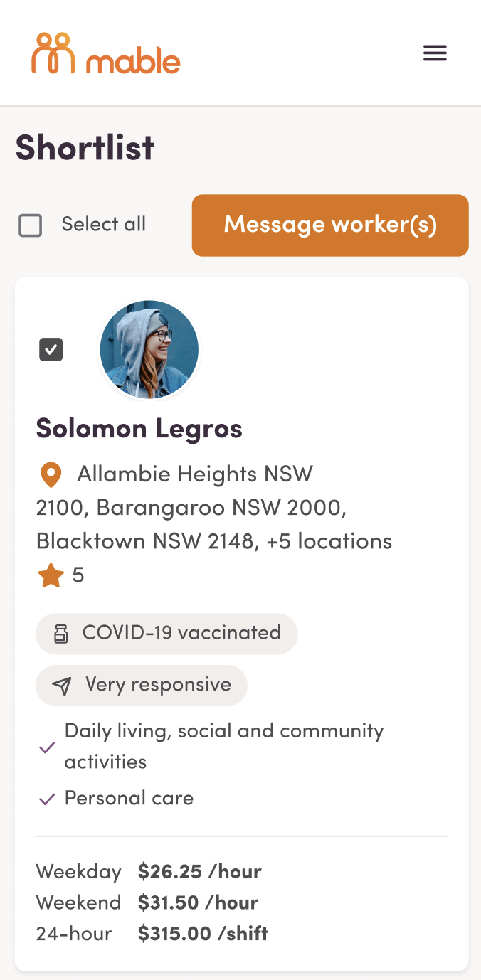
Task: Click the vaccine vial icon on the badge
Action: [x=62, y=633]
